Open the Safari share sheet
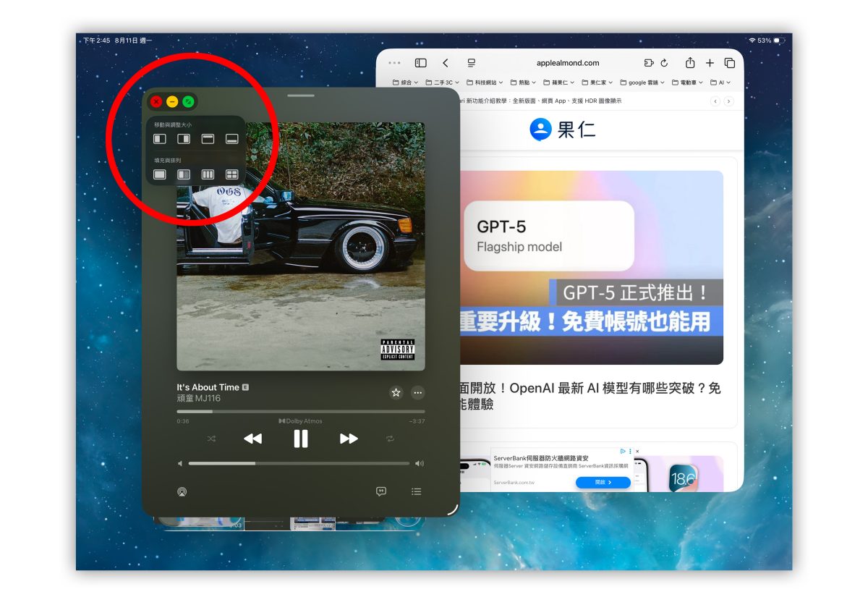This screenshot has width=868, height=605. [690, 62]
